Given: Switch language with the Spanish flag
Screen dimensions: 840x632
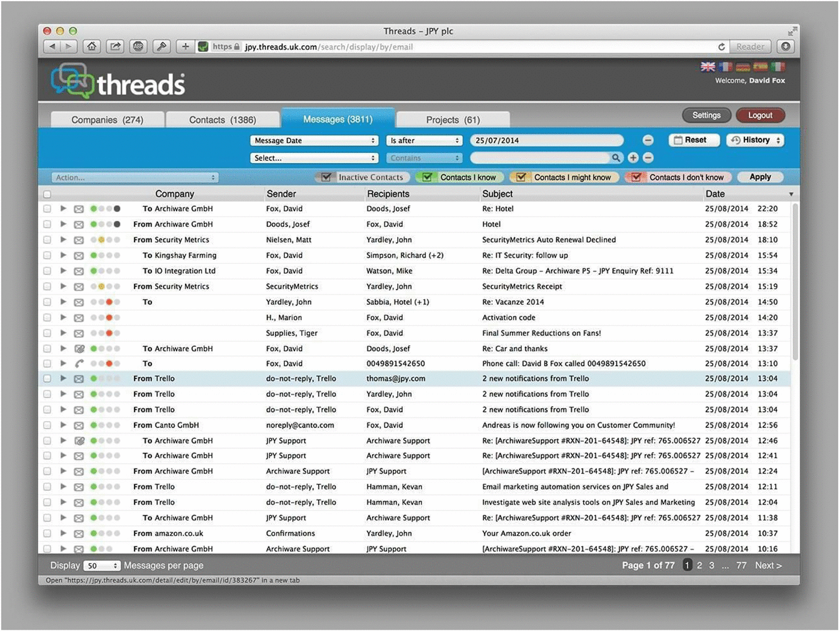Looking at the screenshot, I should 760,67.
